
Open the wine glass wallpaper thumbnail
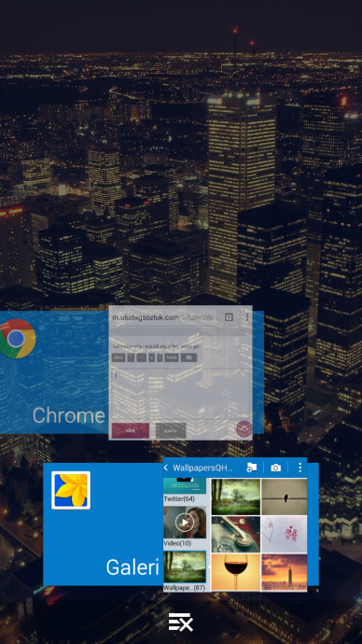(x=236, y=572)
